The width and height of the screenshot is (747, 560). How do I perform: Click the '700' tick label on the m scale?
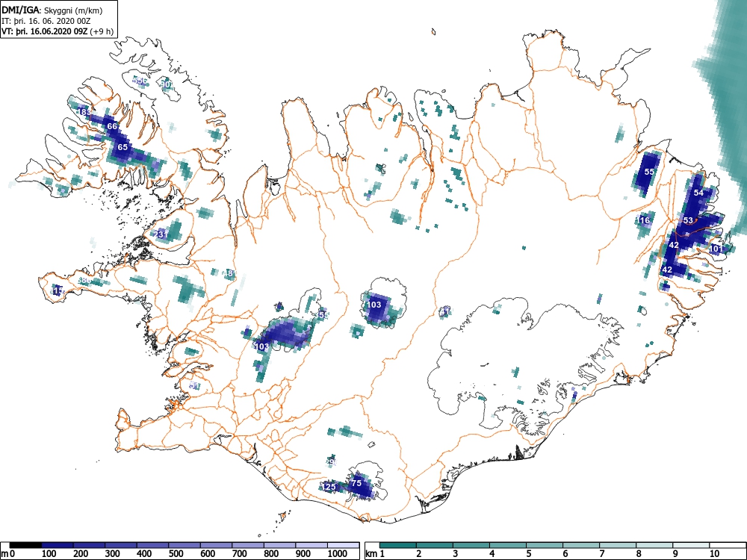(239, 553)
